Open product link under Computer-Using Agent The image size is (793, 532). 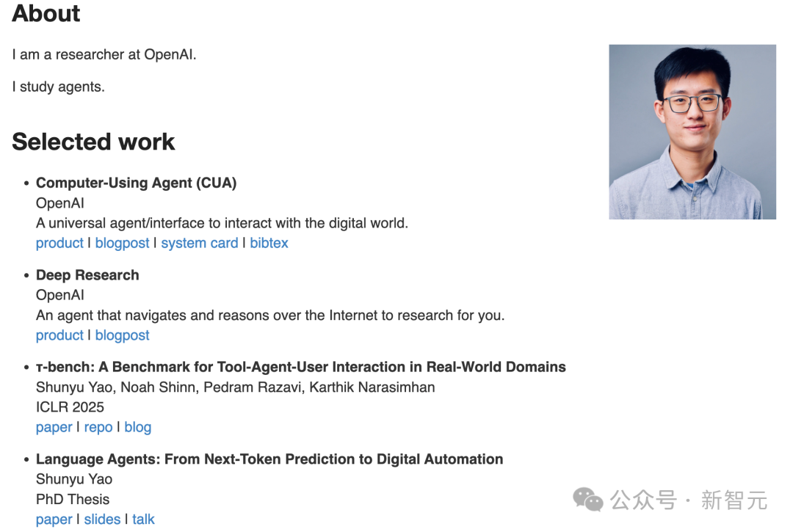[59, 243]
